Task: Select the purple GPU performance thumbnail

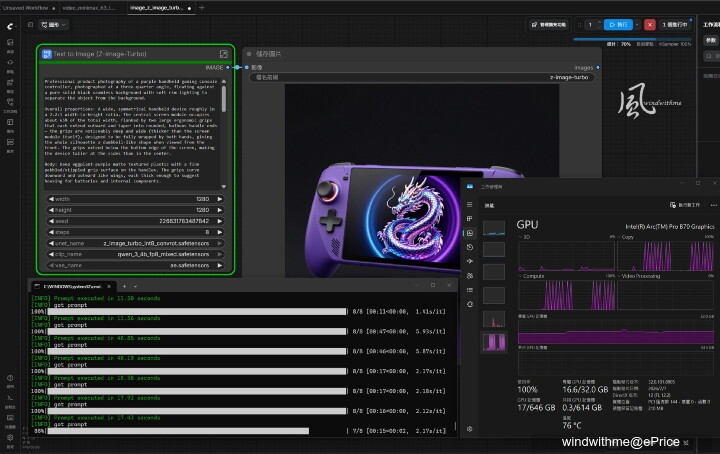Action: pyautogui.click(x=494, y=342)
